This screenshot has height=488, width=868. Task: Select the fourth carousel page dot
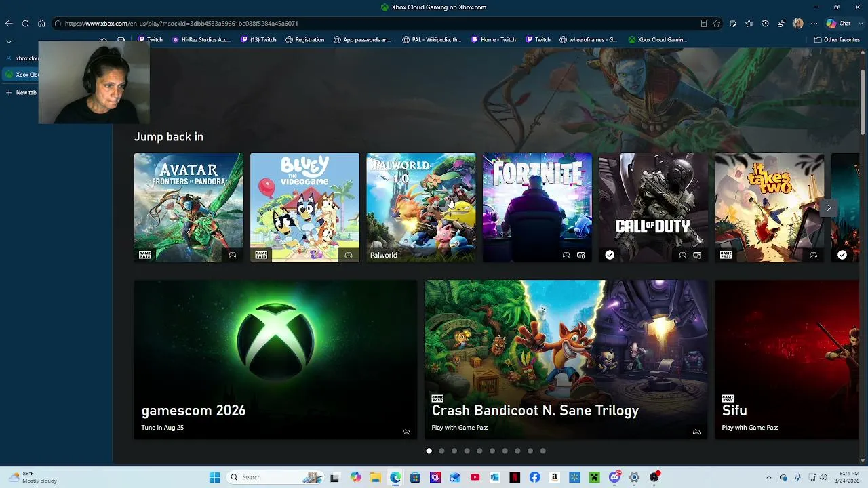tap(467, 451)
